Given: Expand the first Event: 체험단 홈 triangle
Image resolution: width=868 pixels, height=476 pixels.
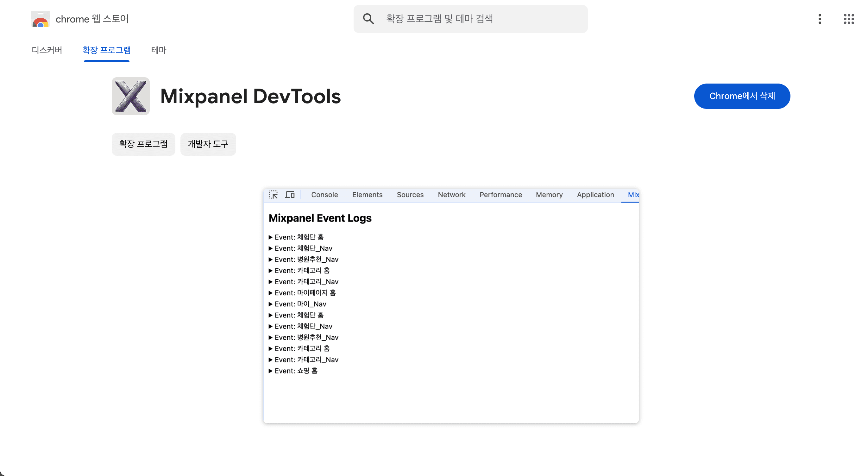Looking at the screenshot, I should (x=270, y=237).
